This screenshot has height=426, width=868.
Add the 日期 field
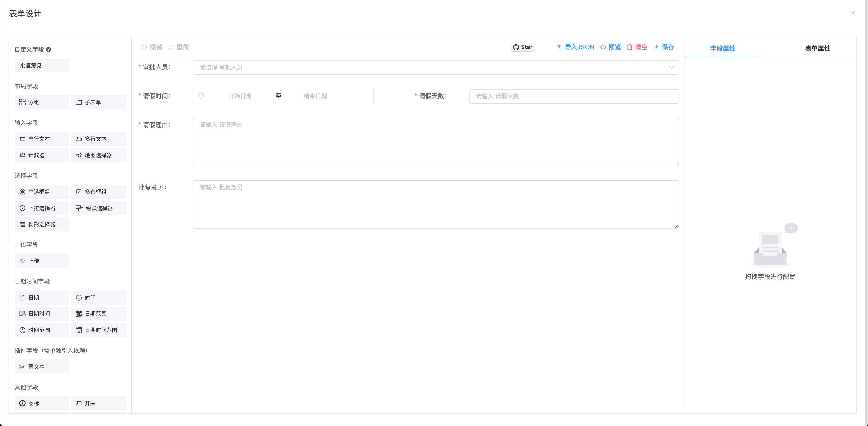pos(42,298)
